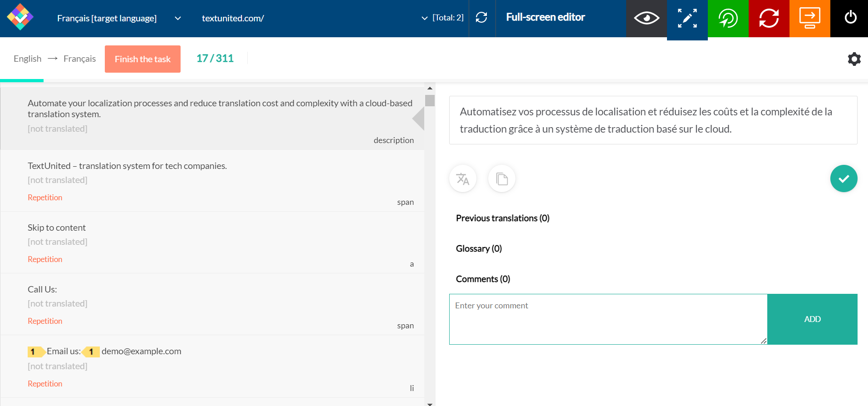868x406 pixels.
Task: Click the English source language label
Action: click(27, 59)
